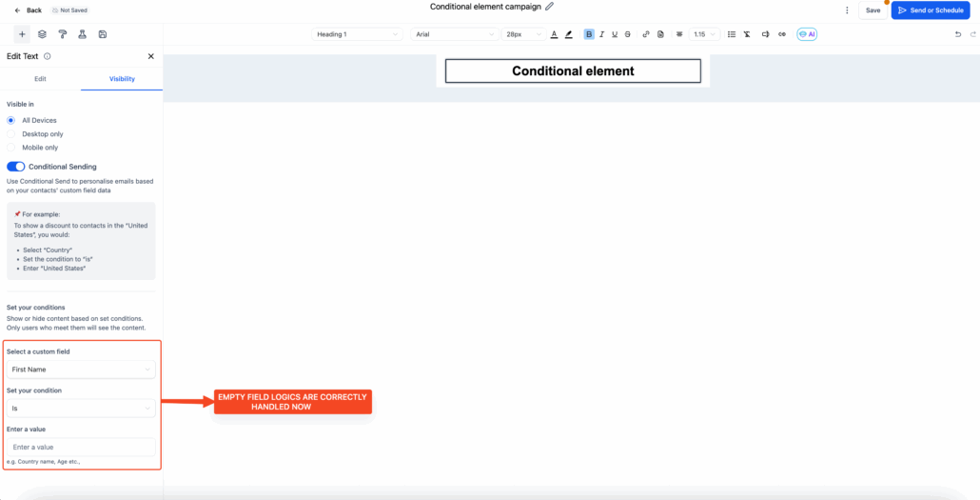
Task: Expand the Heading 1 style dropdown
Action: [357, 34]
